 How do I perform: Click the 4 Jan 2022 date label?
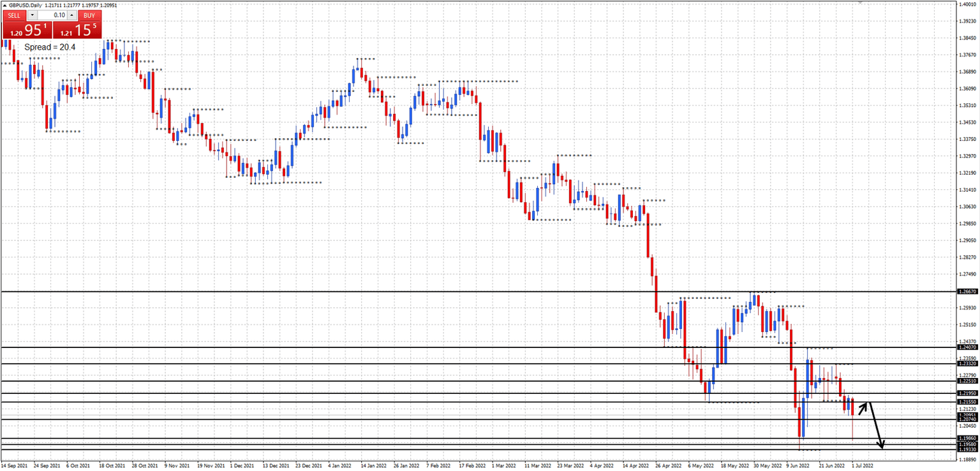pyautogui.click(x=339, y=466)
